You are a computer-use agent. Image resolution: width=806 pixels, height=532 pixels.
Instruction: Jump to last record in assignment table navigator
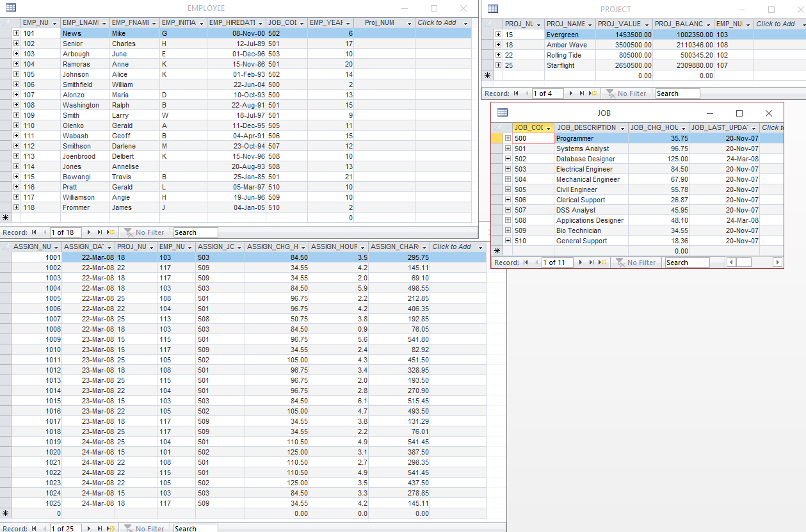pos(100,529)
